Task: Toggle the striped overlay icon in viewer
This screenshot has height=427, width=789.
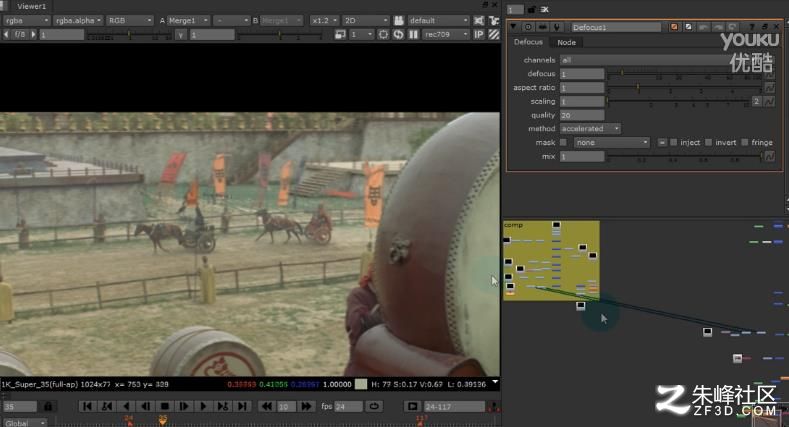Action: click(x=494, y=35)
